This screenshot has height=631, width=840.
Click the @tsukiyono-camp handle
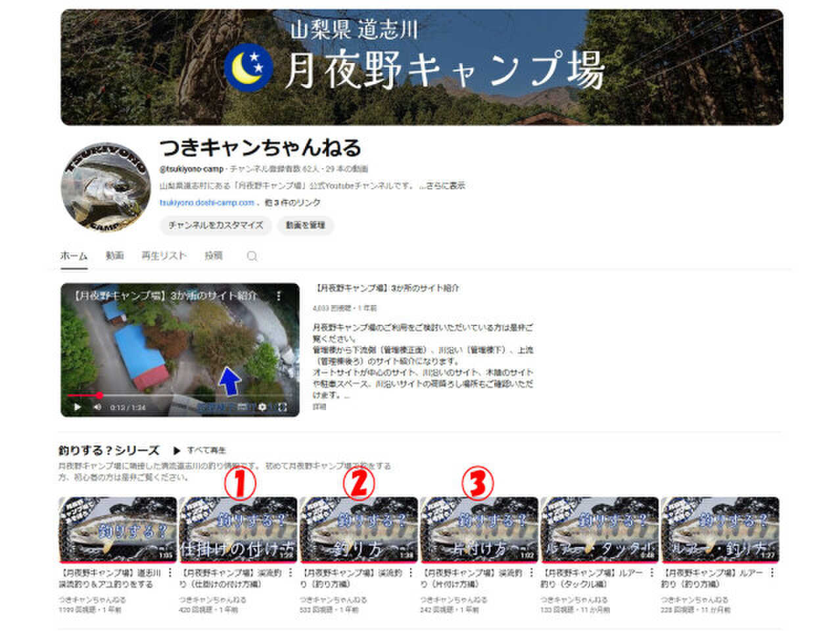[x=191, y=169]
